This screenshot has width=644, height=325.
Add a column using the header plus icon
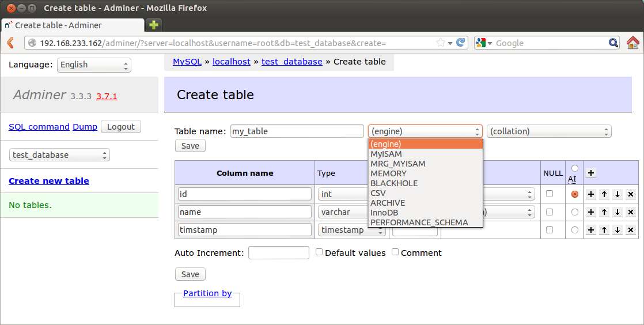tap(590, 173)
